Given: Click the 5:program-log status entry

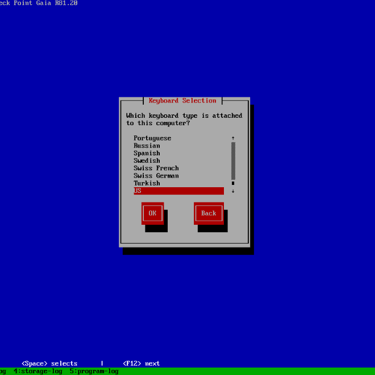Looking at the screenshot, I should coord(94,371).
